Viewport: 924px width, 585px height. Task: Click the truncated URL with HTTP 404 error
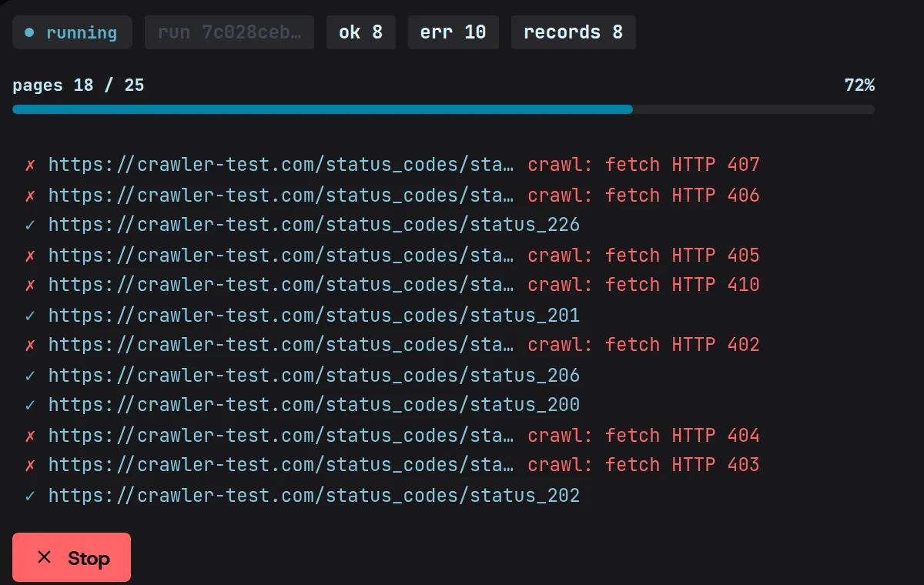point(281,435)
